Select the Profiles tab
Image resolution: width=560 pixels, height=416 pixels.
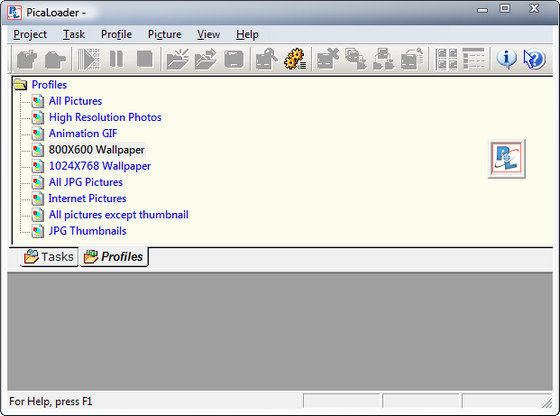(114, 256)
